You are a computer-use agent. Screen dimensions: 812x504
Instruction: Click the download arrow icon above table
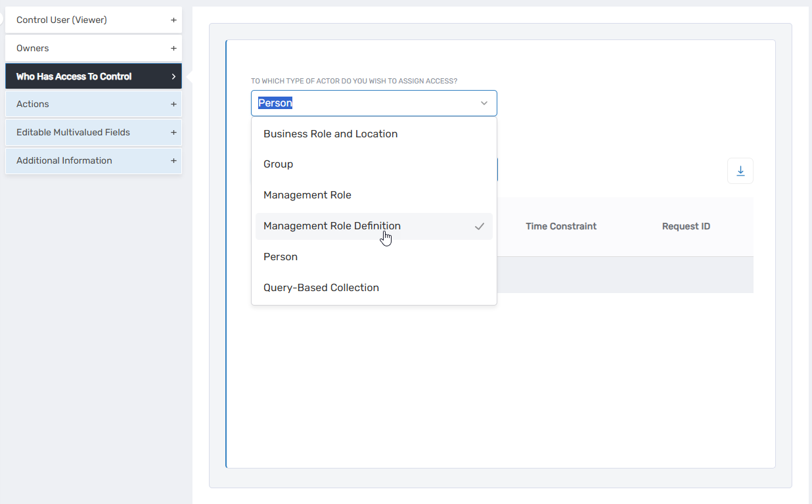tap(740, 171)
